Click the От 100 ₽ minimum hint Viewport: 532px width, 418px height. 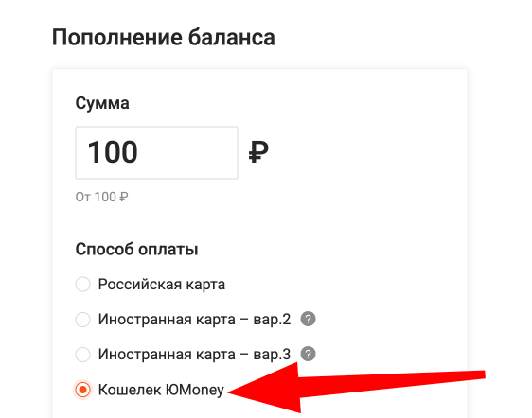click(x=102, y=197)
